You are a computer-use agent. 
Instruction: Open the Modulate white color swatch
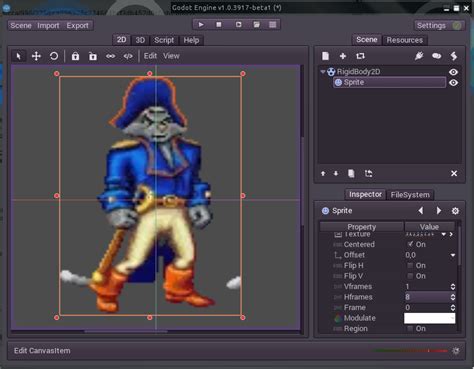point(429,318)
